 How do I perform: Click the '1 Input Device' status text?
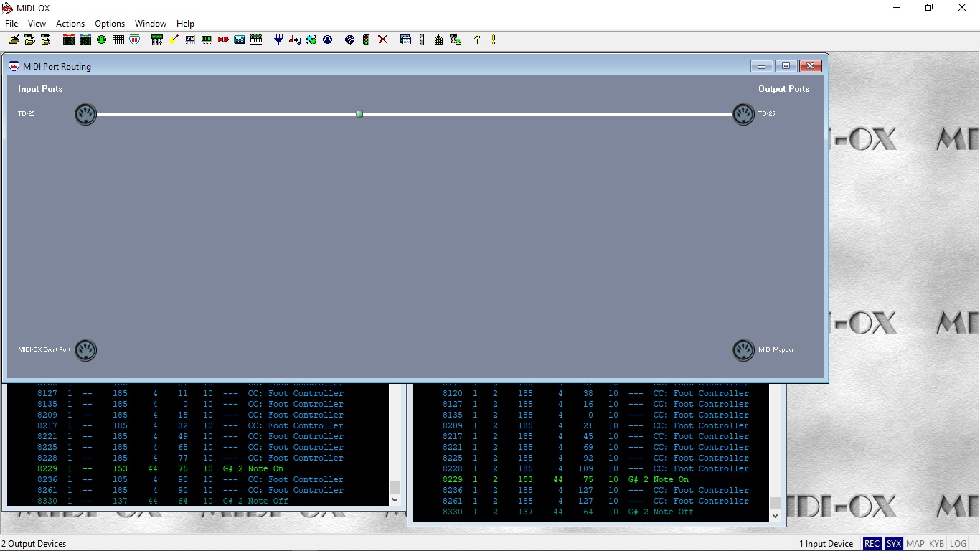click(x=826, y=544)
